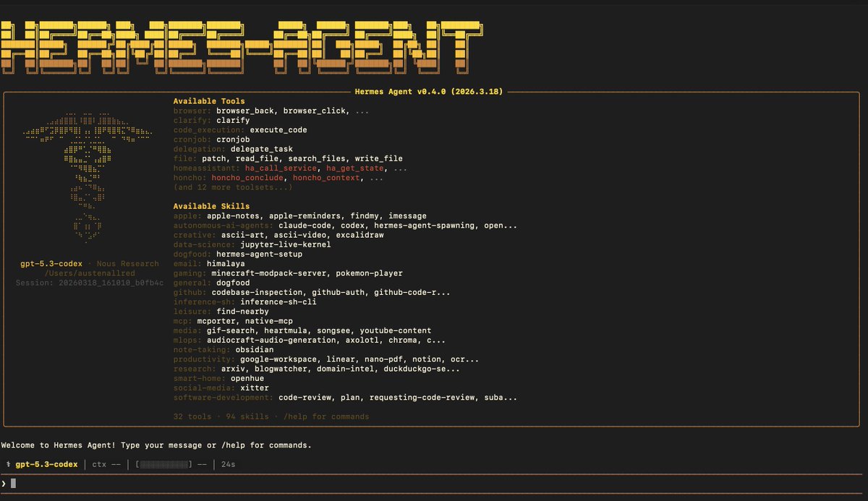This screenshot has width=868, height=501.
Task: Click the "Session: 20260318_161010_b0fb4c" line
Action: coord(90,283)
